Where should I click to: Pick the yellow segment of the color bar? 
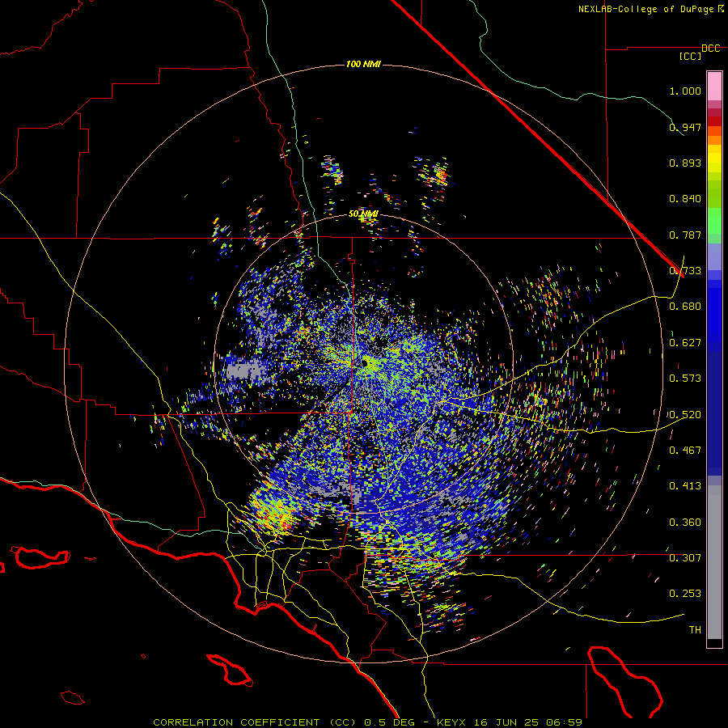(x=714, y=159)
